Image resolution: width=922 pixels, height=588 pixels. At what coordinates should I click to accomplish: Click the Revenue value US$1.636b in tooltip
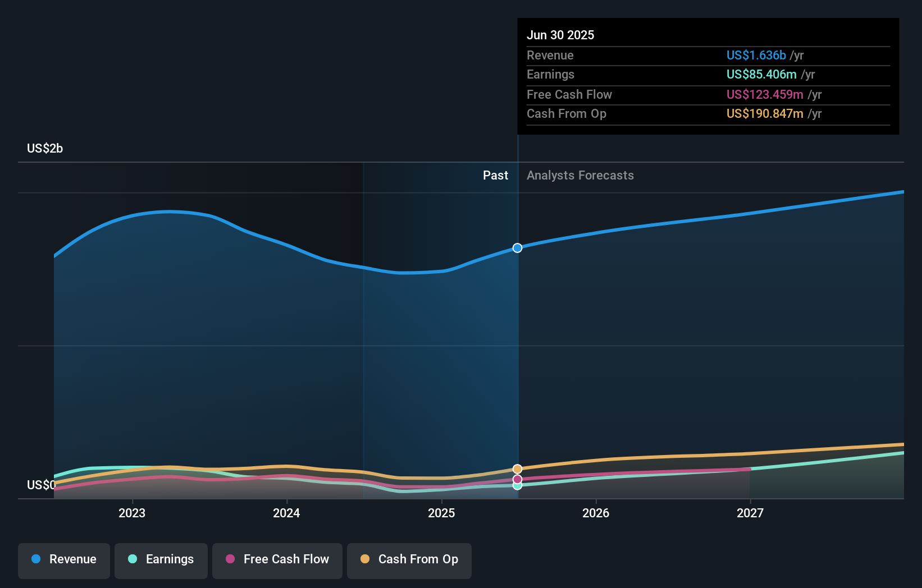756,55
